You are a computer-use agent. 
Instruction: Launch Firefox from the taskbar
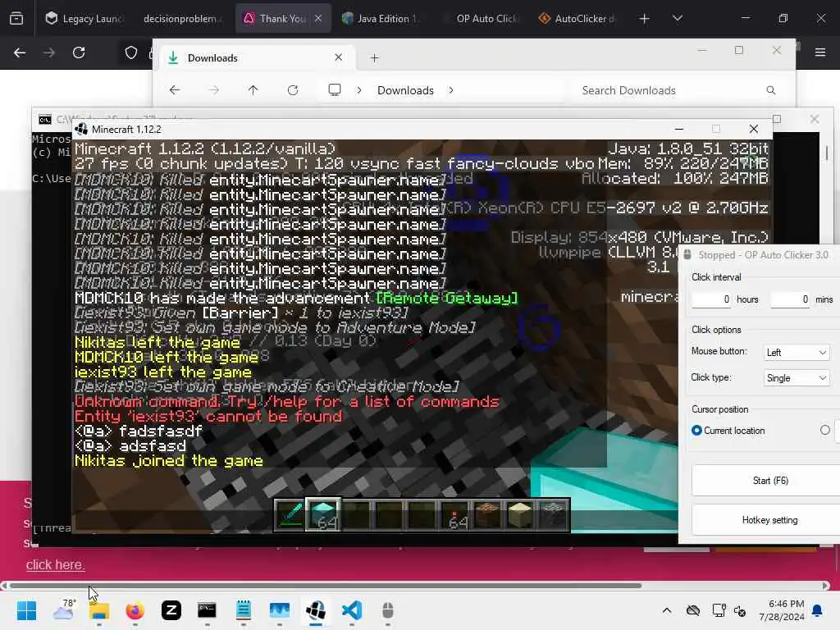pos(135,610)
